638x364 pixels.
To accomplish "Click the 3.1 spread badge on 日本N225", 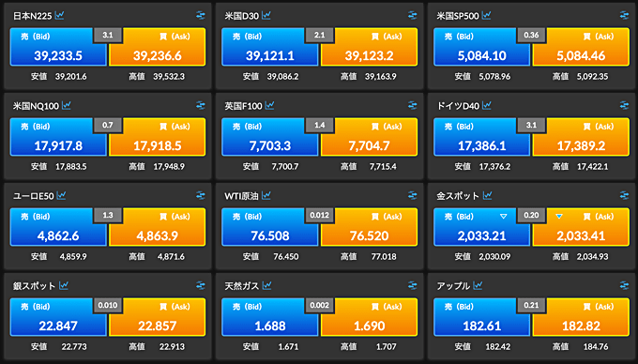I will 108,36.
